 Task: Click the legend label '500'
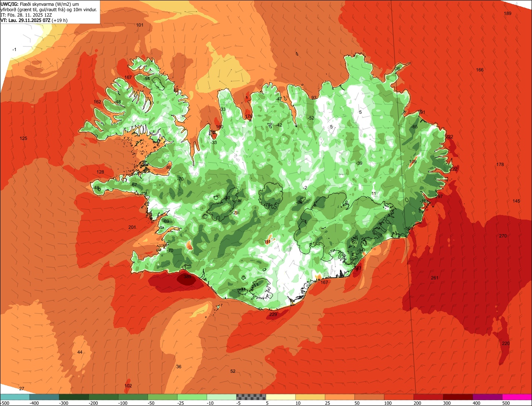(x=506, y=403)
